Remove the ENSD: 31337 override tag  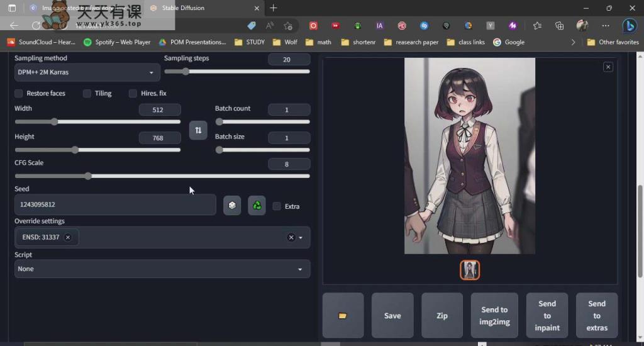(68, 237)
